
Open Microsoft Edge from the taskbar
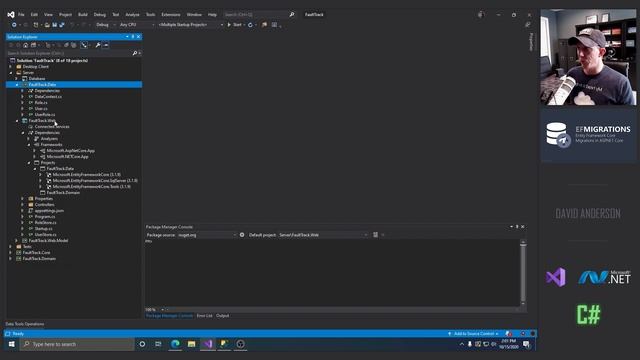pyautogui.click(x=175, y=344)
